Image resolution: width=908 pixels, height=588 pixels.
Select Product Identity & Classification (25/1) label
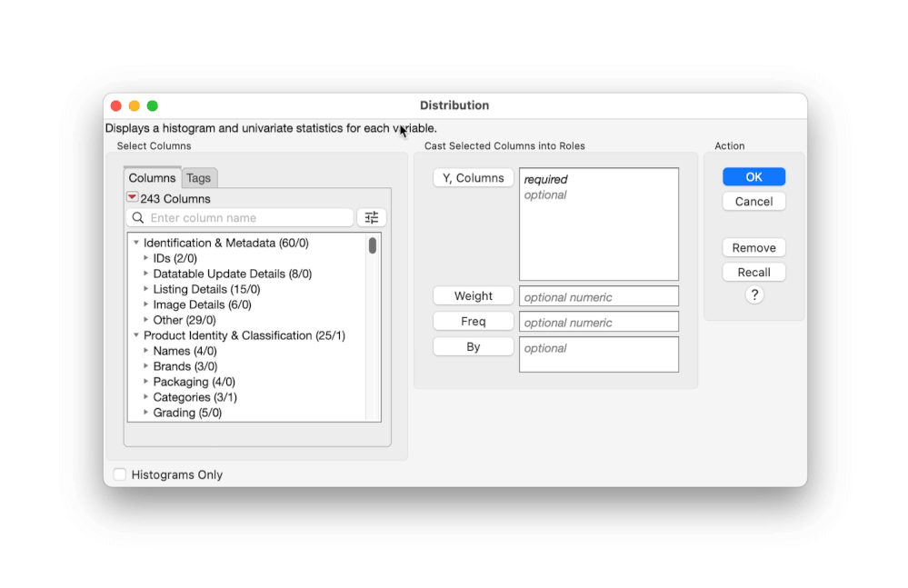coord(244,335)
